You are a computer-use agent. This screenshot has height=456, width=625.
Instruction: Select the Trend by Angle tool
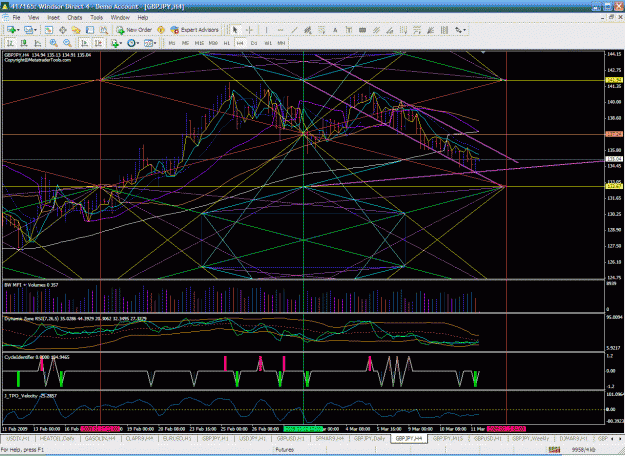point(308,30)
